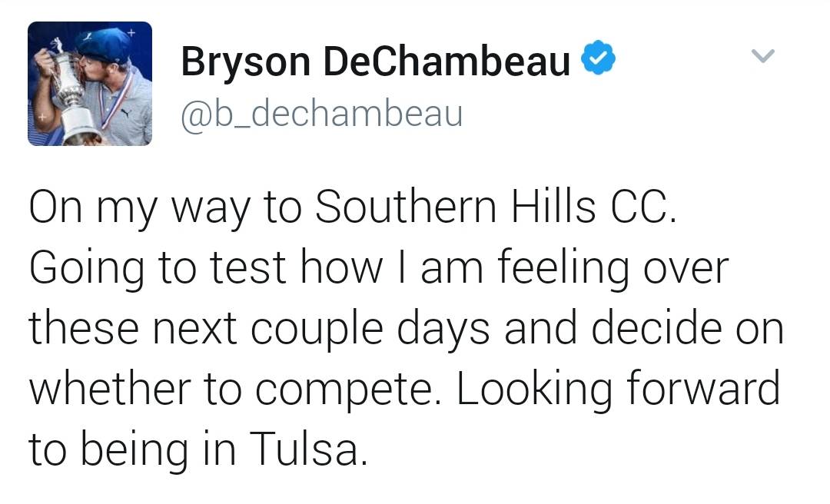830x504 pixels.
Task: Open the @b_dechambeau handle link
Action: point(322,113)
